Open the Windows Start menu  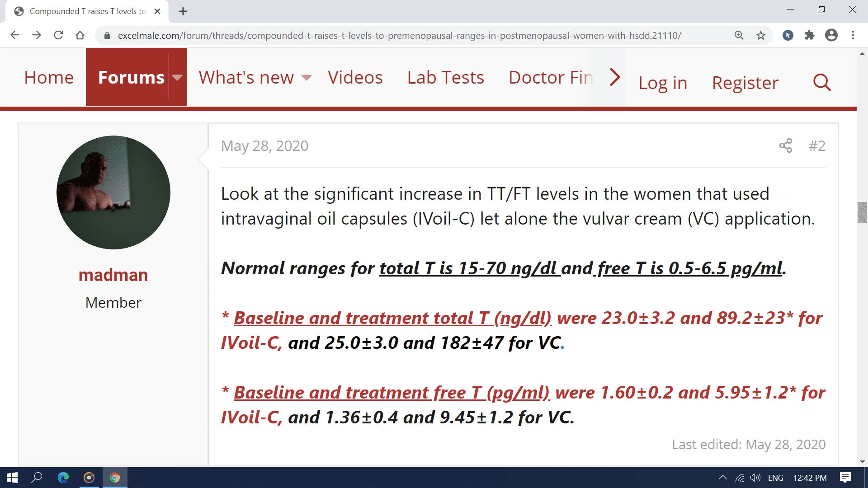(x=11, y=478)
